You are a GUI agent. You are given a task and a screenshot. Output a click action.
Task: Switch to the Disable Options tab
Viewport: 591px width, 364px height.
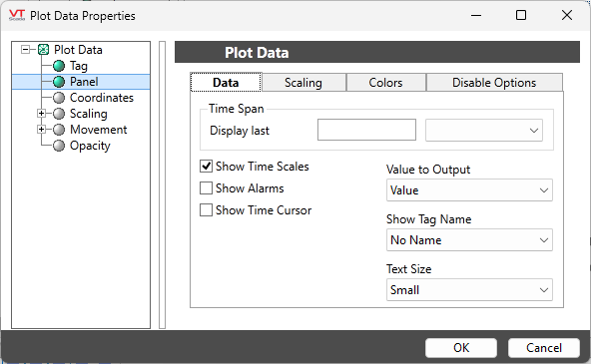coord(494,83)
